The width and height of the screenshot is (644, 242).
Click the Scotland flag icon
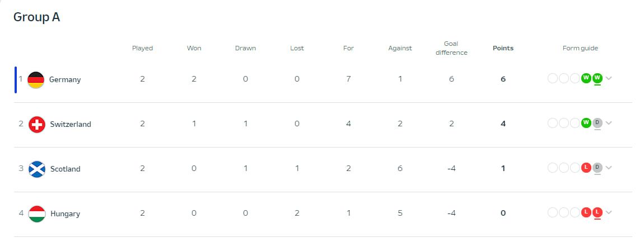(x=37, y=169)
